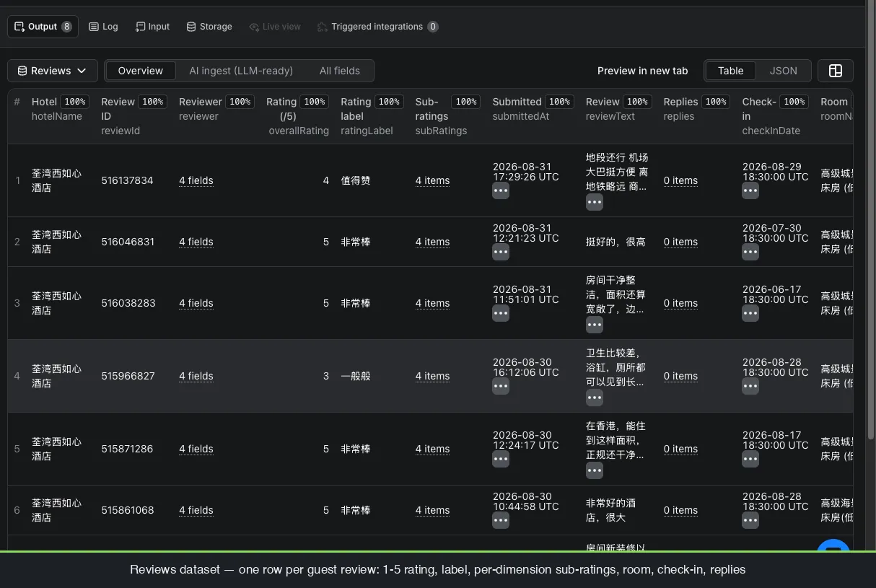Open the Live view tab
This screenshot has width=876, height=588.
click(x=275, y=27)
